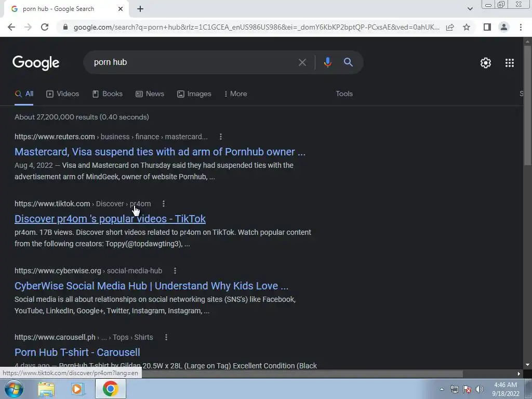Viewport: 532px width, 399px height.
Task: Open the tab search dropdown arrow
Action: click(x=470, y=9)
